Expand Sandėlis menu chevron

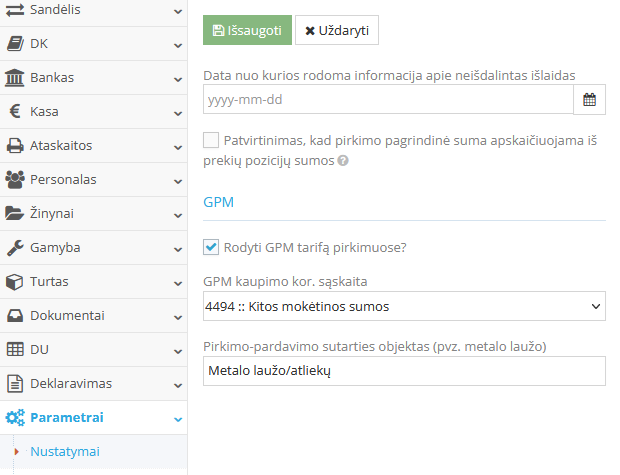click(178, 11)
